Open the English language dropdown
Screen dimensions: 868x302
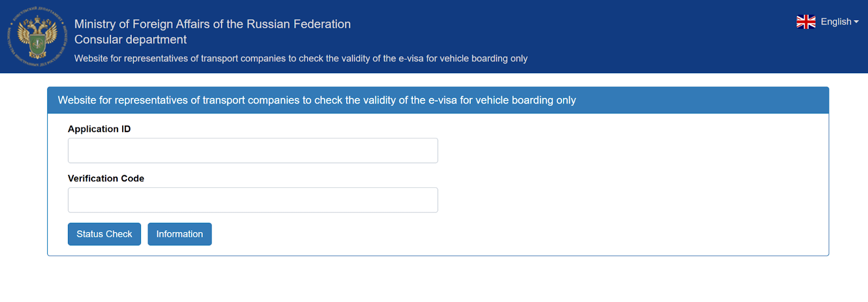pyautogui.click(x=827, y=22)
